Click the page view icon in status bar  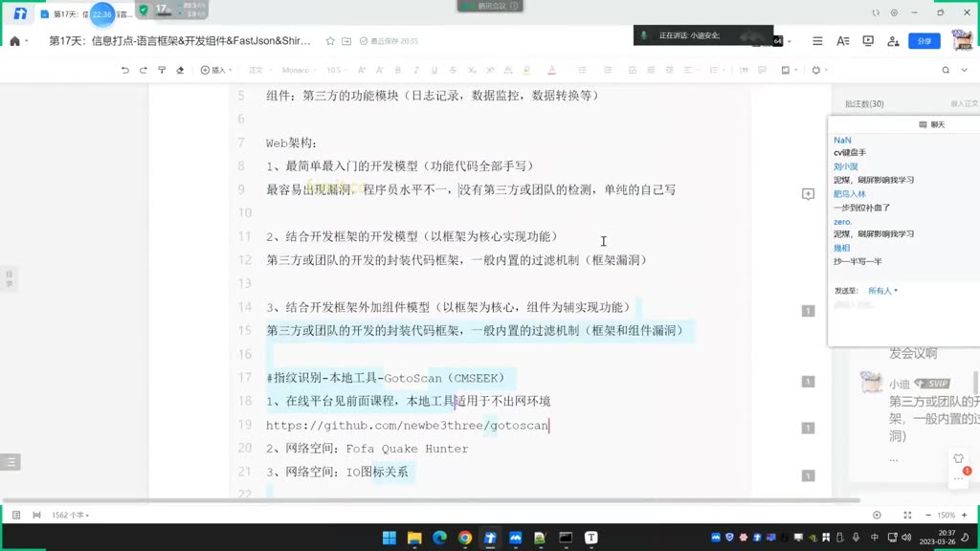(16, 516)
